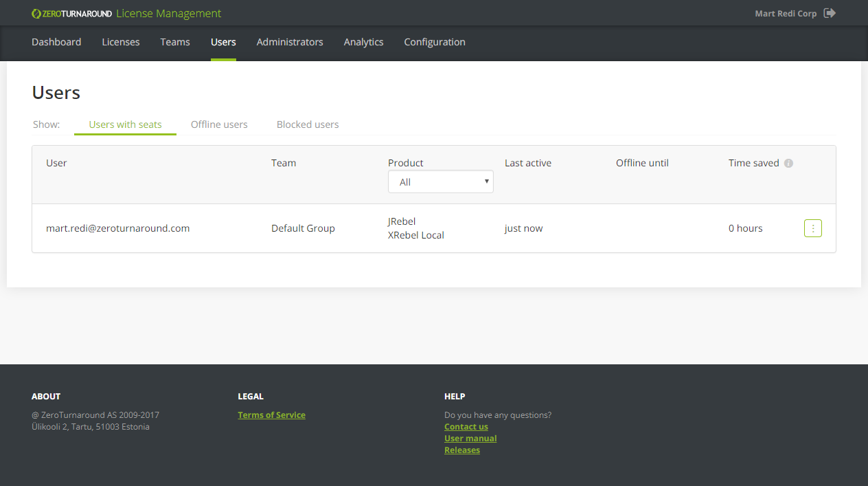
Task: Click the Users page heading
Action: coord(56,93)
